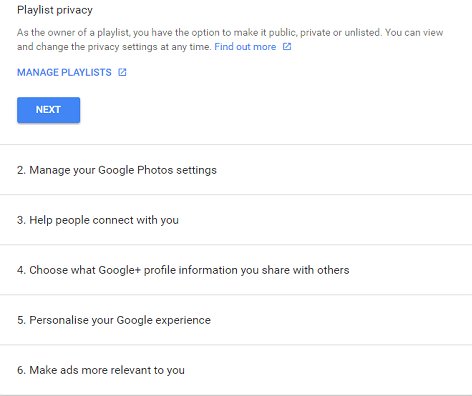This screenshot has width=472, height=396.
Task: Click external-link icon beside MANAGE PLAYLISTS
Action: tap(122, 72)
